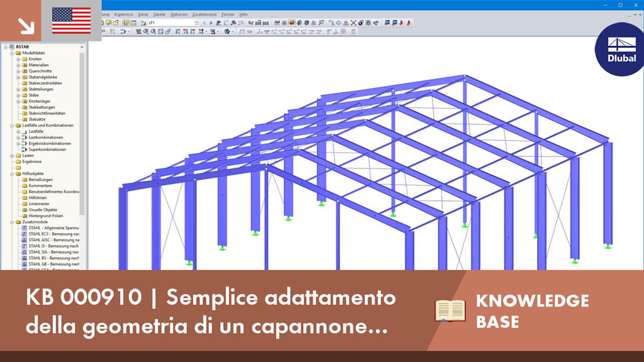
Task: Go to the previous load case arrow
Action: click(x=204, y=23)
